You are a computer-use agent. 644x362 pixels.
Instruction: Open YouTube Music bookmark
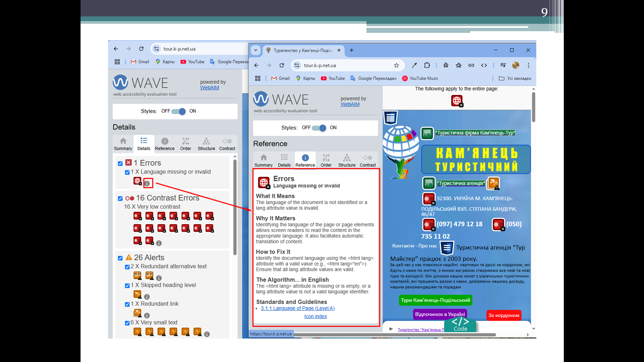click(420, 79)
